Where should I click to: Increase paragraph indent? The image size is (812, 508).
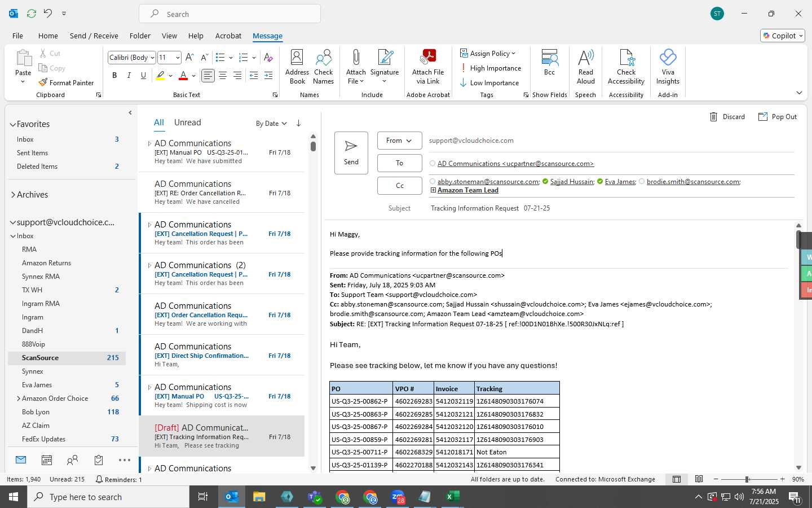pyautogui.click(x=268, y=75)
